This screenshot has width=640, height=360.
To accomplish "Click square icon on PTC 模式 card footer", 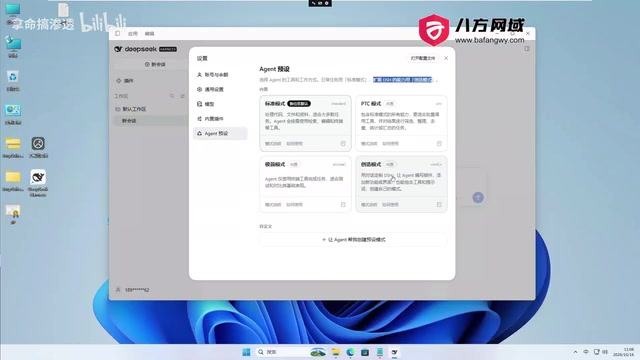I will (439, 144).
